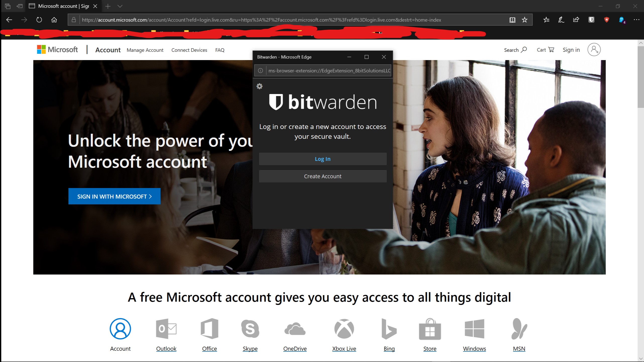644x362 pixels.
Task: Select the Microsoft account browser tab
Action: [64, 6]
